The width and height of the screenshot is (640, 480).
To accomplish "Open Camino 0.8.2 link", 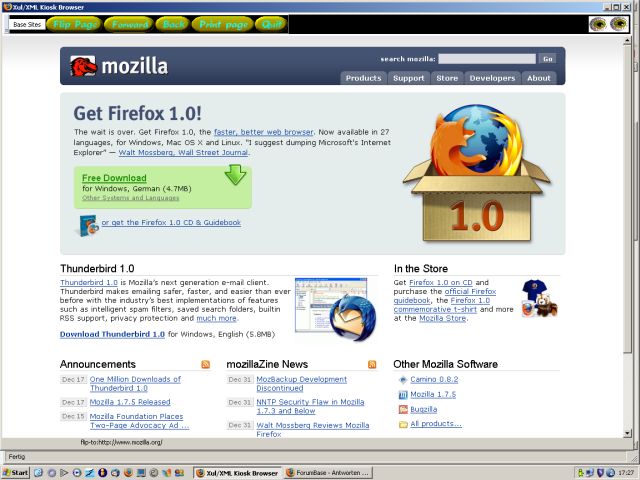I will [434, 380].
